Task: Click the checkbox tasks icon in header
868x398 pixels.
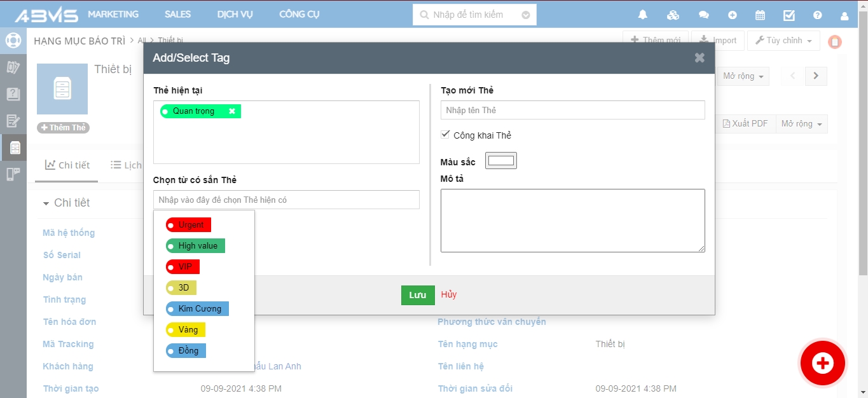Action: tap(789, 15)
